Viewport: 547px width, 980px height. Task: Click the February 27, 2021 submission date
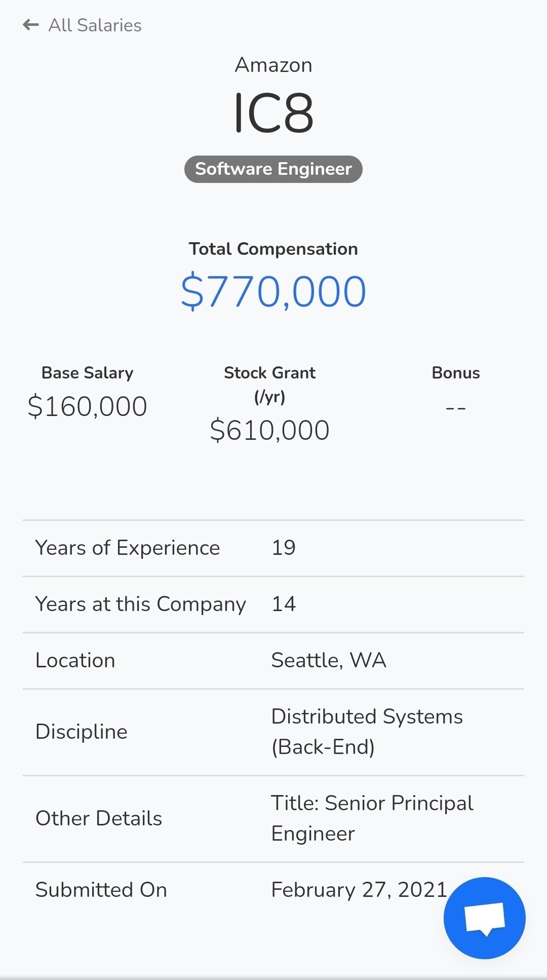coord(359,890)
